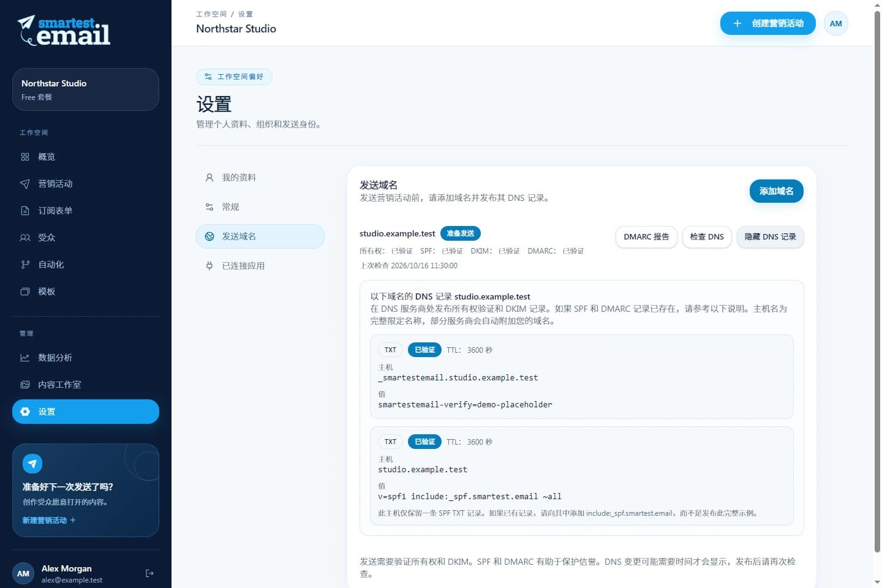Toggle 隐藏 DNS 记录 for studio.example.test
882x588 pixels.
pos(770,237)
